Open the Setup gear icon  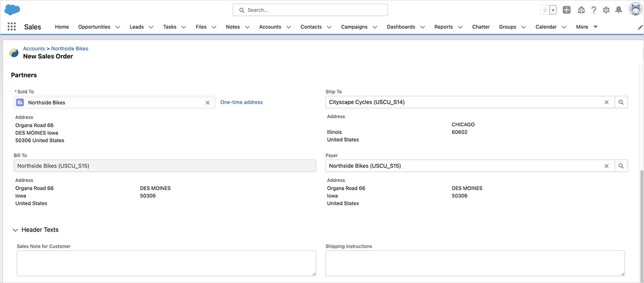click(x=606, y=10)
